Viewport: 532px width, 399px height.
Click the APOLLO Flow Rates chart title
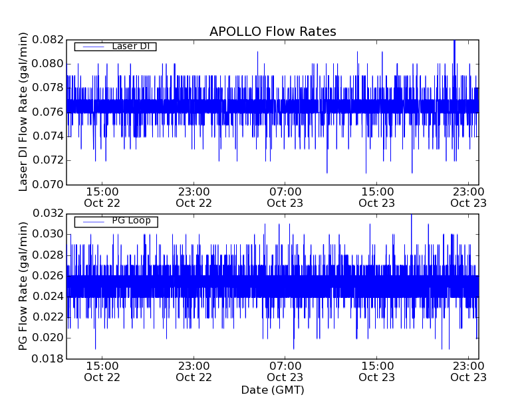pyautogui.click(x=273, y=32)
